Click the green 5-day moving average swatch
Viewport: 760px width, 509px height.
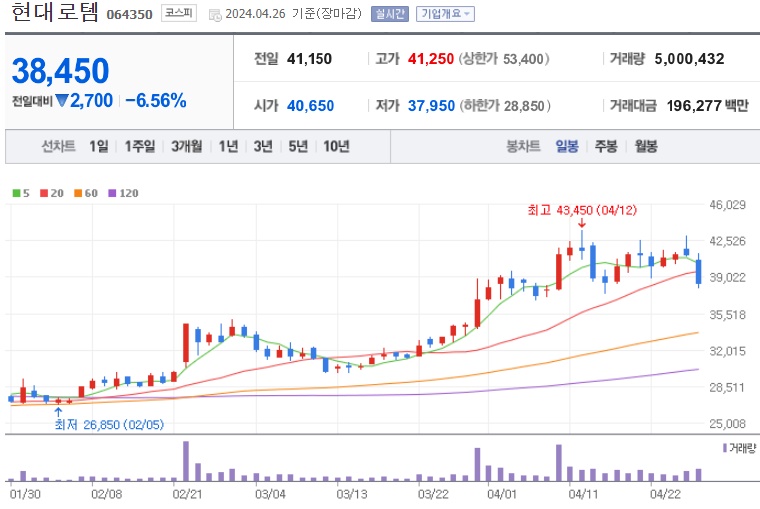point(16,193)
